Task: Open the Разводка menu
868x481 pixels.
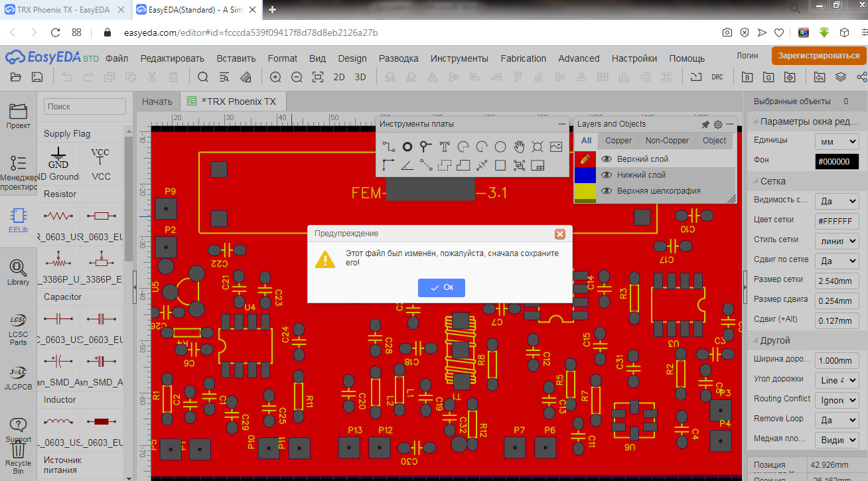Action: pyautogui.click(x=398, y=58)
